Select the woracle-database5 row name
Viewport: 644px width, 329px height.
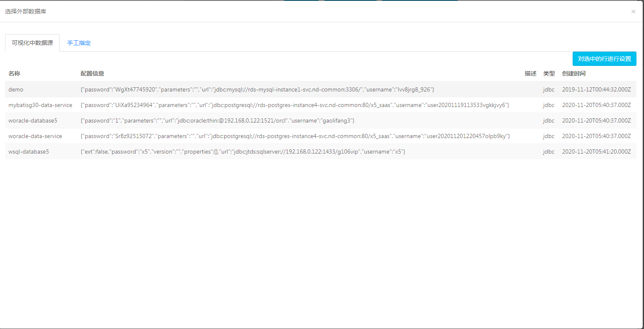tap(33, 120)
